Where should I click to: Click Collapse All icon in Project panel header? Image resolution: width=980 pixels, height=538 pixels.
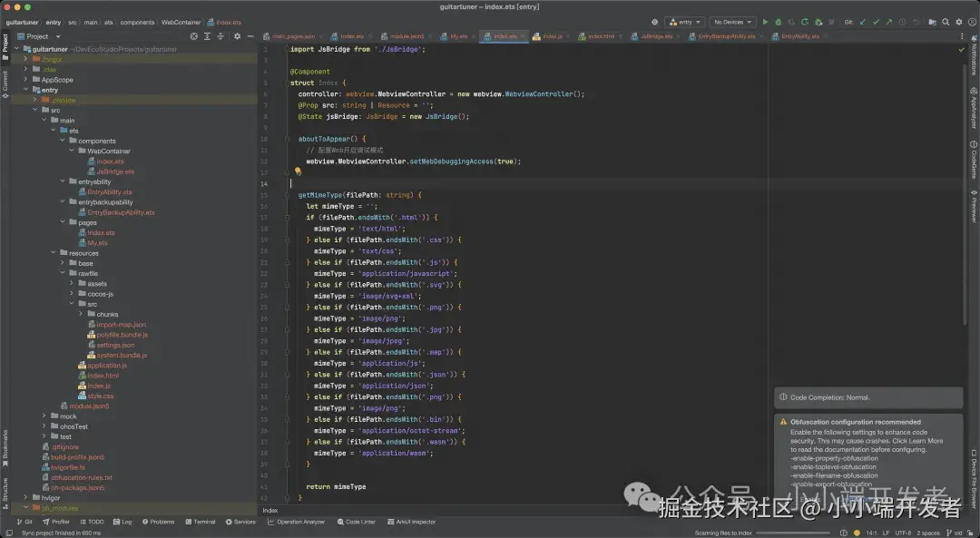220,36
